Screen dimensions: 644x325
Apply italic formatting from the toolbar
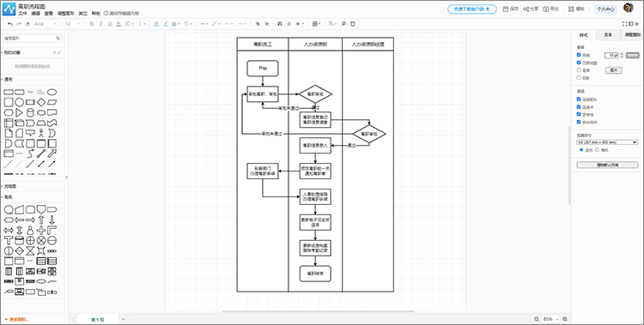pos(100,24)
